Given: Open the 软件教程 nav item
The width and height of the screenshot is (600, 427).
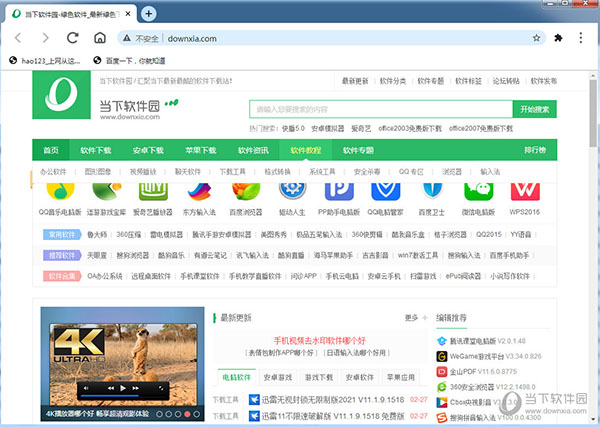Looking at the screenshot, I should click(x=306, y=150).
